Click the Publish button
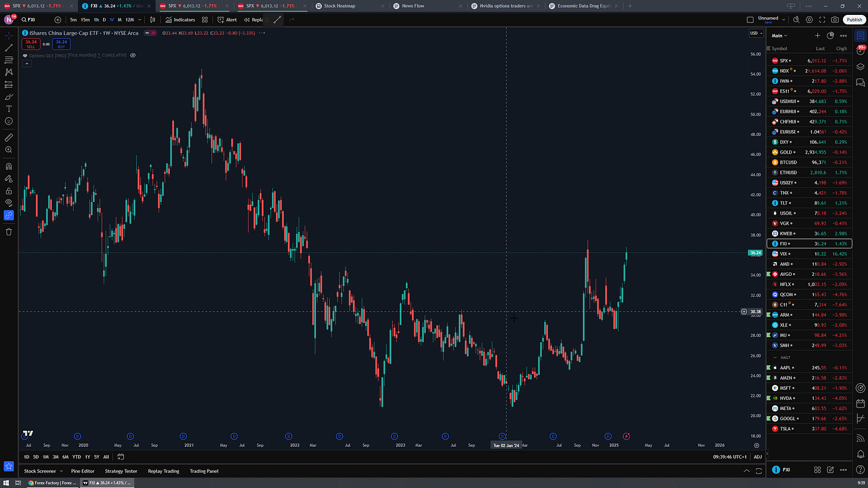The width and height of the screenshot is (868, 488). click(854, 20)
